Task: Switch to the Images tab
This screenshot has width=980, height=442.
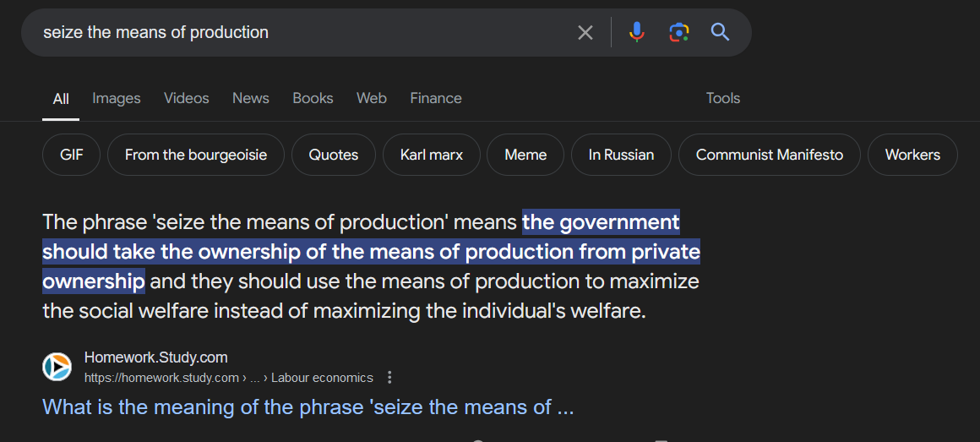Action: tap(117, 98)
